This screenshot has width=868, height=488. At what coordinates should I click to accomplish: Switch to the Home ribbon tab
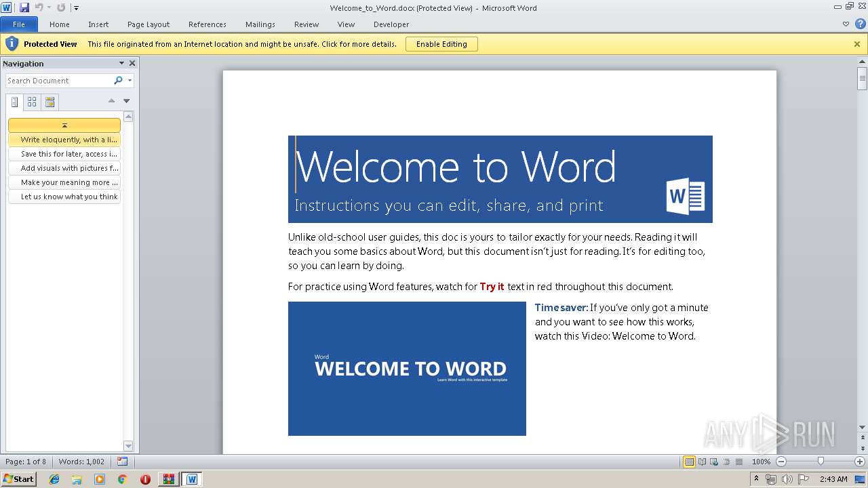60,24
